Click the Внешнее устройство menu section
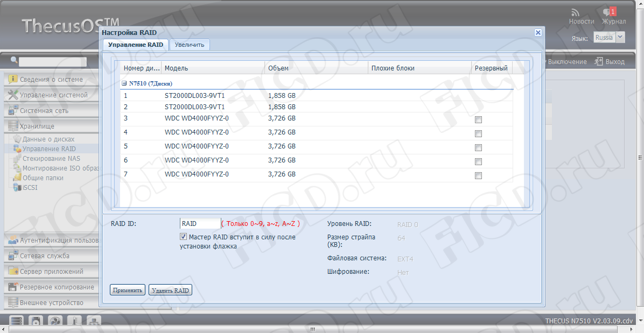This screenshot has height=333, width=644. click(x=51, y=302)
